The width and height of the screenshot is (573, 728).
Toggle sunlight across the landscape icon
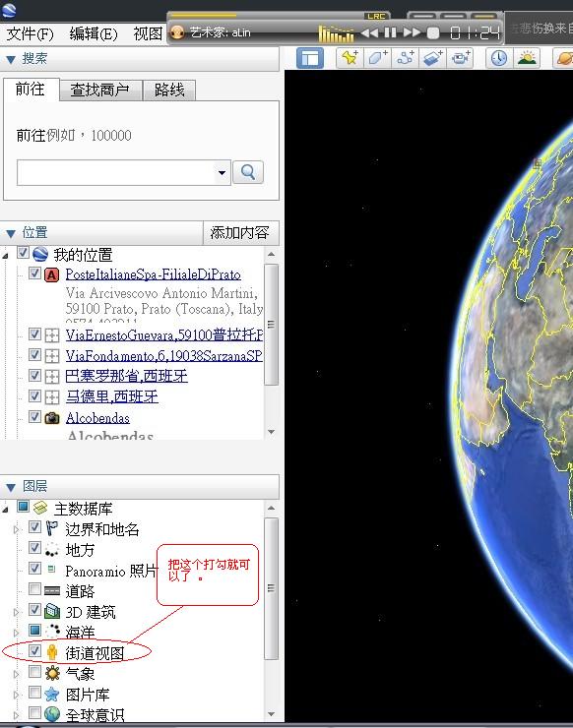coord(527,58)
